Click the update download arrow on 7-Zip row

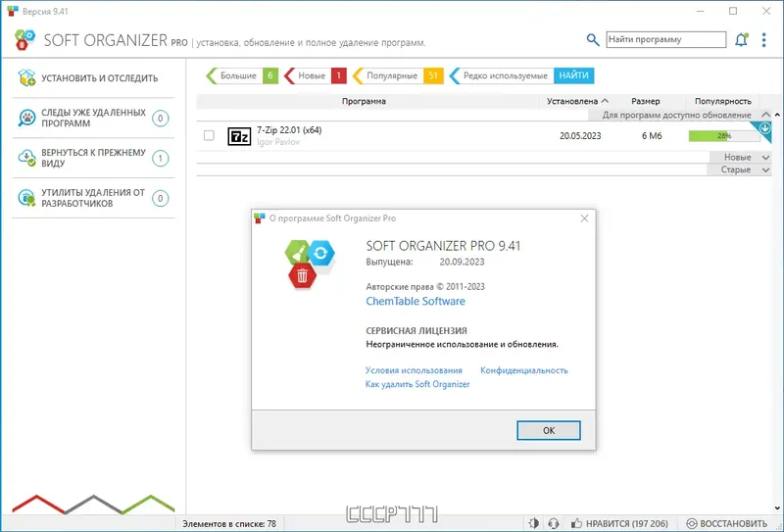pos(764,129)
